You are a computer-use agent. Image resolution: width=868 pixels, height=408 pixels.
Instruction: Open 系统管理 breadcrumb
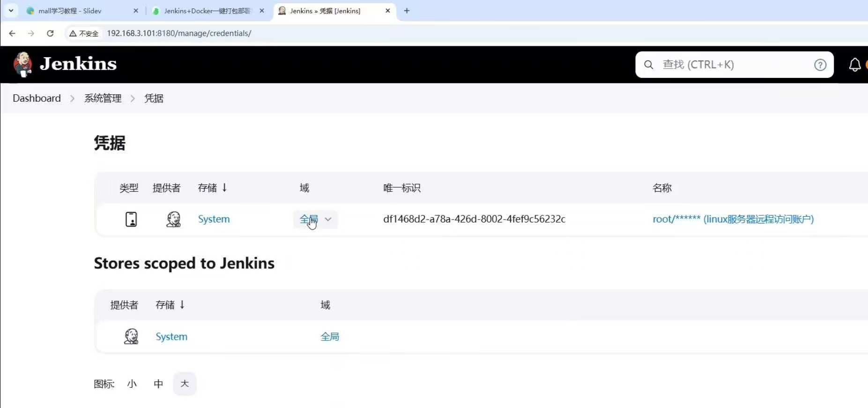pos(103,98)
